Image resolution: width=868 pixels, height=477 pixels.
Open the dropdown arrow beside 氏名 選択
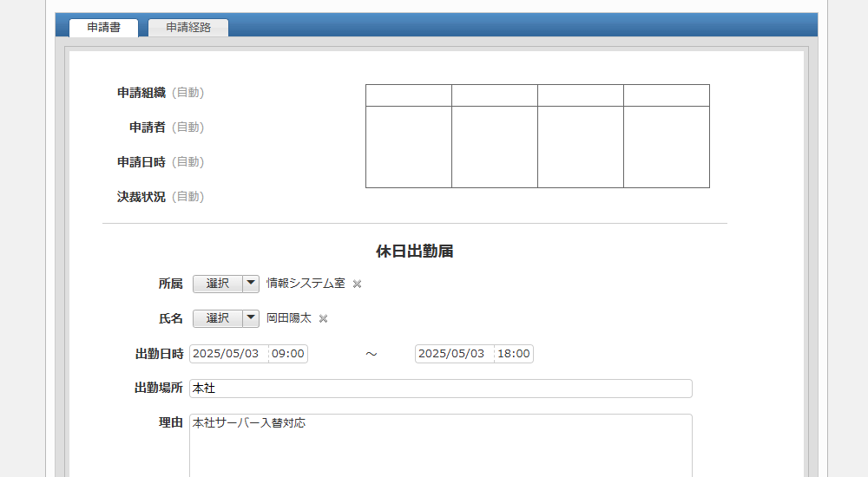[251, 318]
